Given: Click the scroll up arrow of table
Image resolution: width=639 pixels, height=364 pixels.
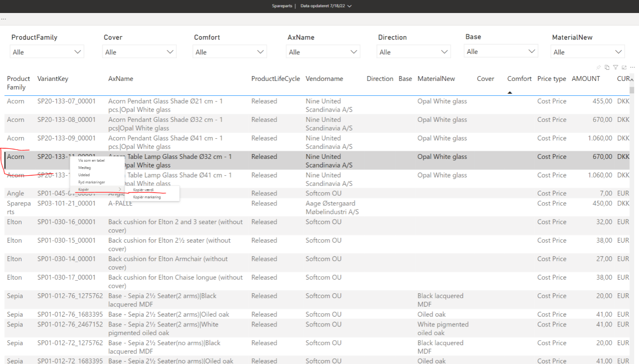Looking at the screenshot, I should 632,80.
